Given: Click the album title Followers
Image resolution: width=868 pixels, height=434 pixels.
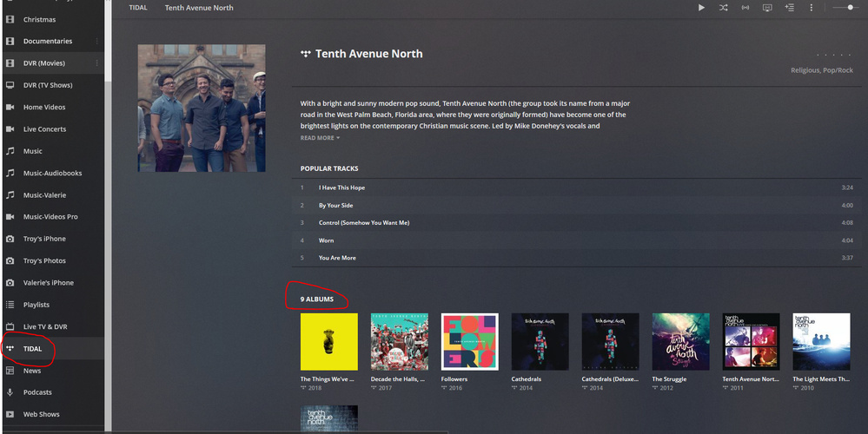Looking at the screenshot, I should pos(454,379).
